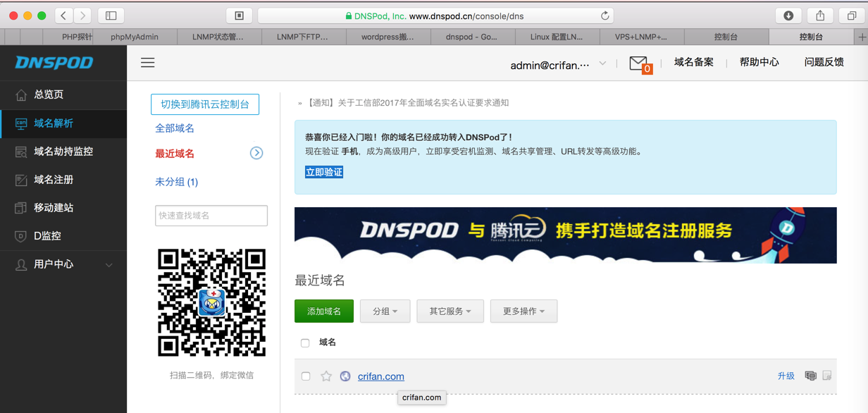
Task: Switch to the VPS+LNMP+ tab
Action: point(641,37)
